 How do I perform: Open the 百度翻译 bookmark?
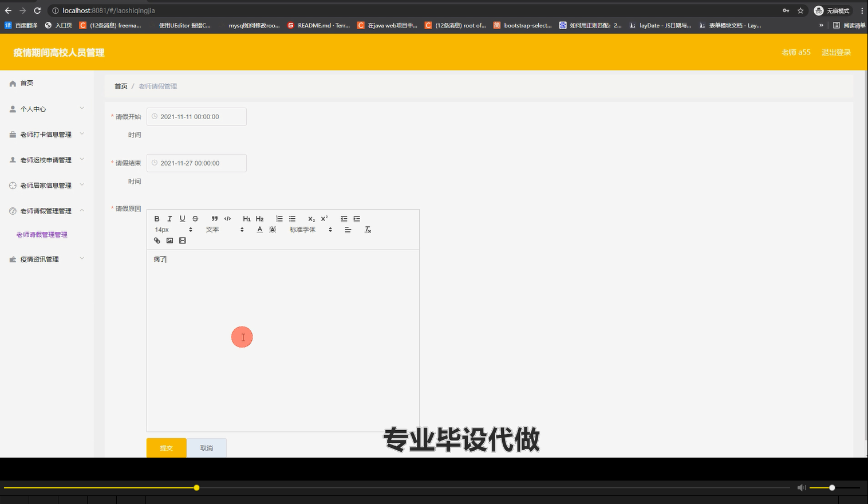point(21,25)
